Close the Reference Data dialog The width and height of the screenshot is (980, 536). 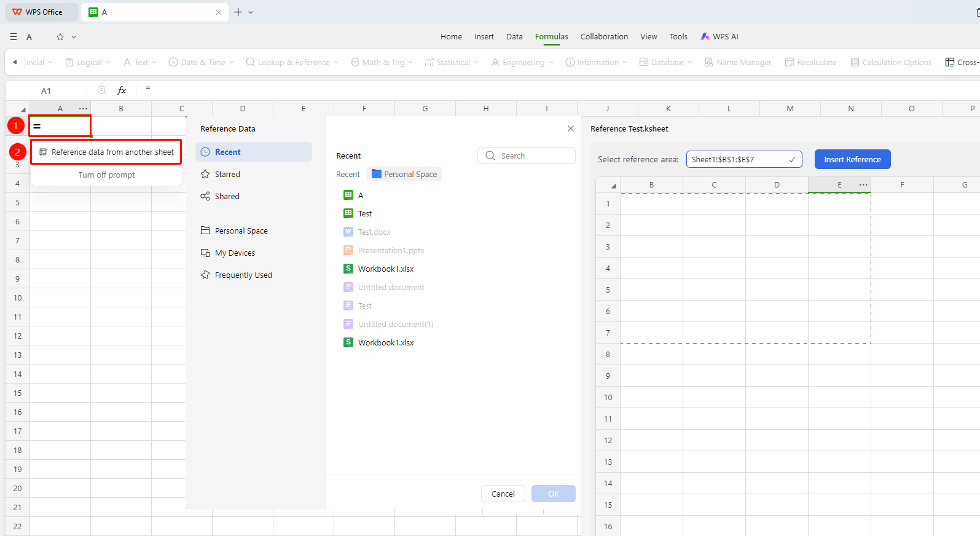pyautogui.click(x=571, y=128)
